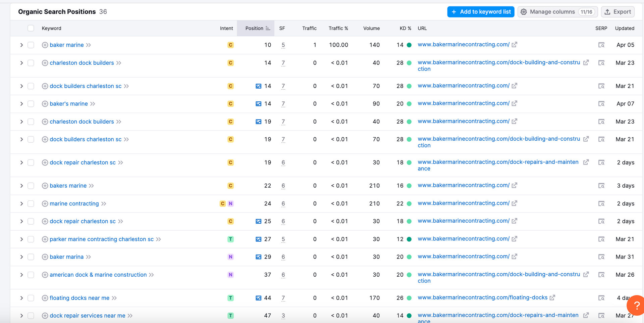
Task: Select checkbox for parker marine contracting row
Action: click(31, 239)
